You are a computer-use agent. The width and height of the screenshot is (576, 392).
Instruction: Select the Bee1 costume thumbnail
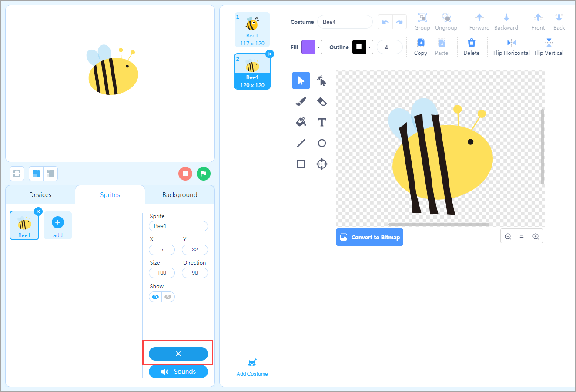click(x=252, y=30)
